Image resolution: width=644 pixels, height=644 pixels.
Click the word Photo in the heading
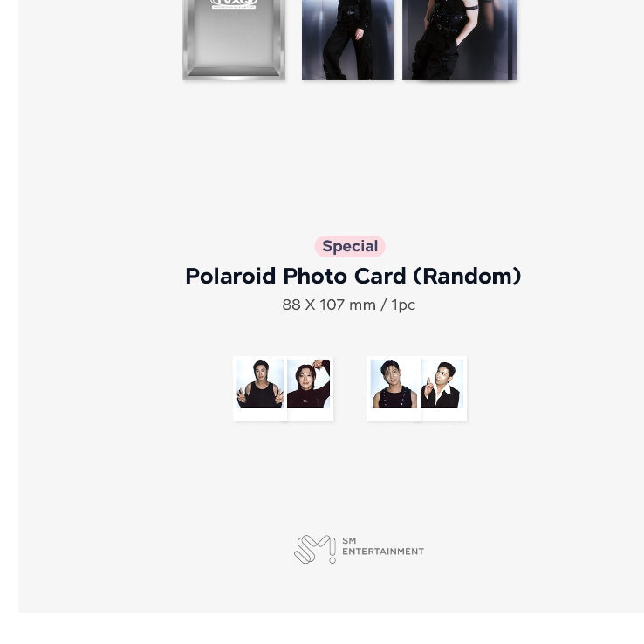(315, 276)
